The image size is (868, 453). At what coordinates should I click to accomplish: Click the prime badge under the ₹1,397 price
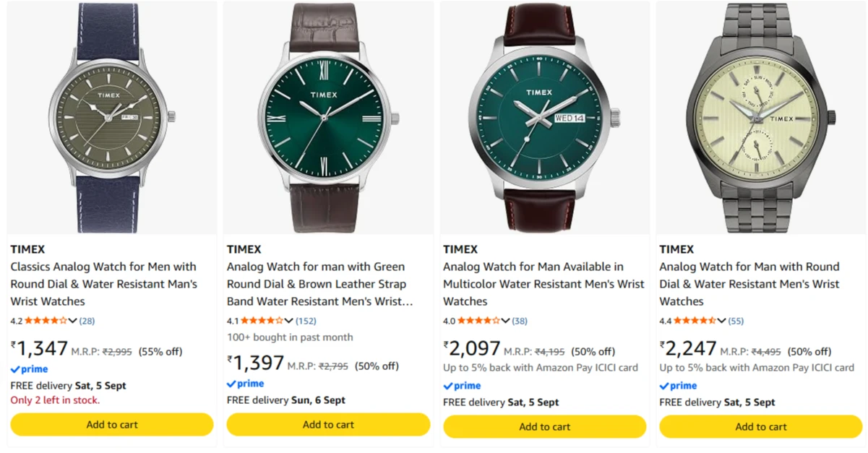coord(246,384)
